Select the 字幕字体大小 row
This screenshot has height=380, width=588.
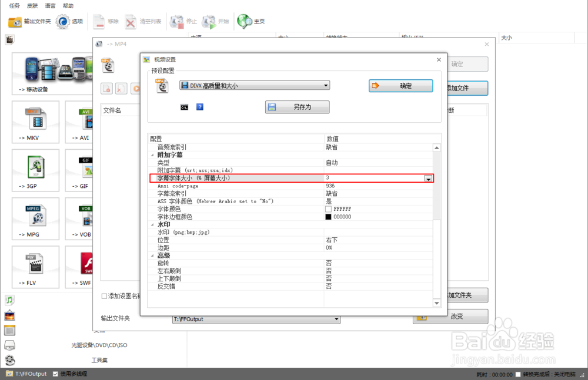tap(292, 178)
